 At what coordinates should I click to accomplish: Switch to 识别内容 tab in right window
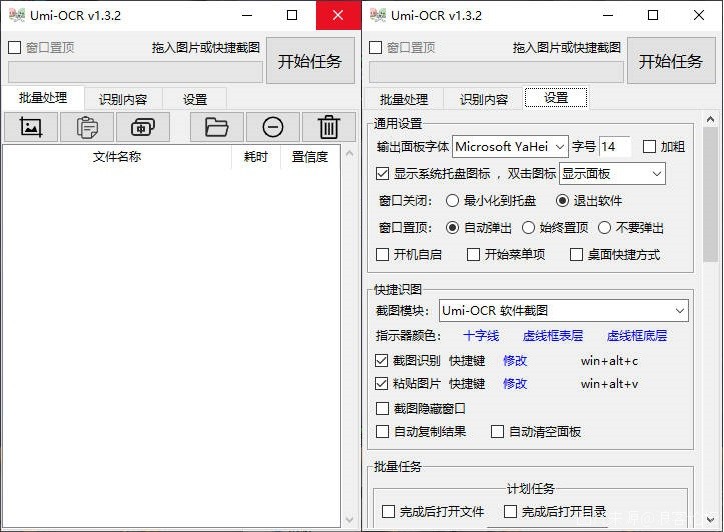[484, 99]
